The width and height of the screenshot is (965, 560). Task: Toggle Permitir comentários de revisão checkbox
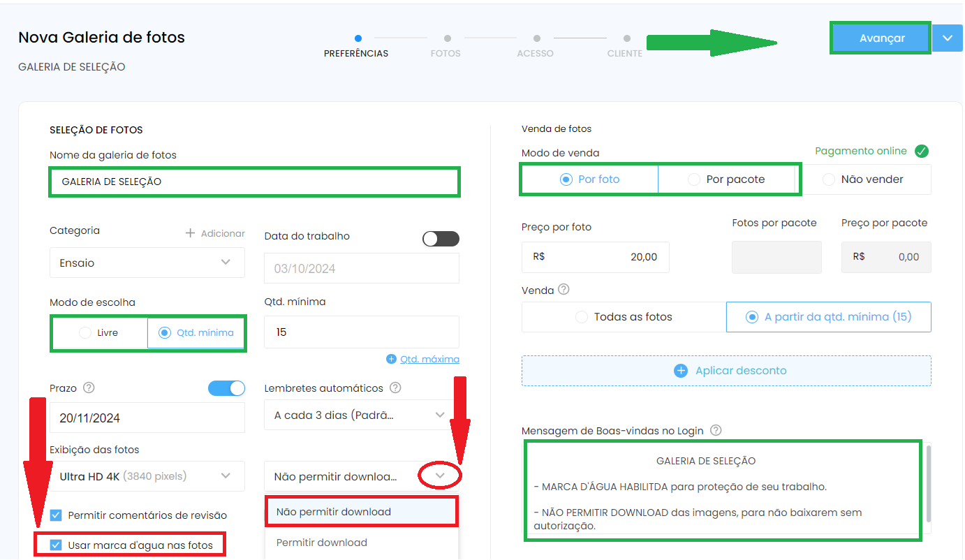(57, 515)
